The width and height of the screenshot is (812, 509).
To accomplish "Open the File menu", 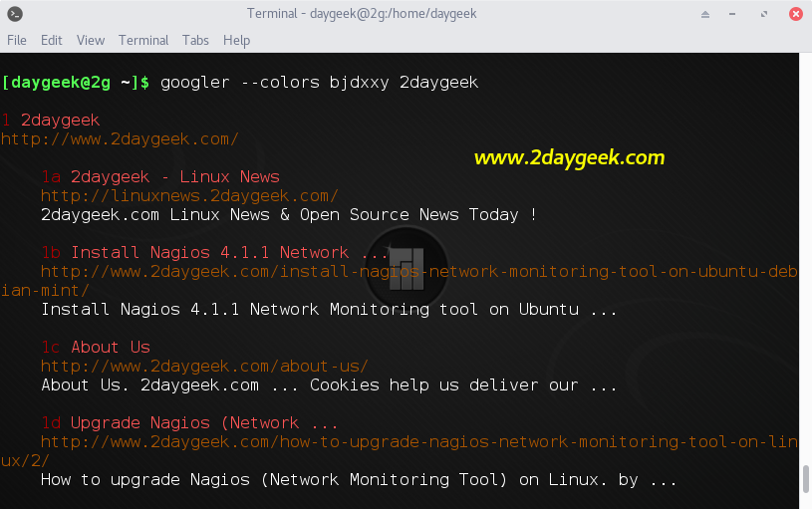I will coord(17,41).
